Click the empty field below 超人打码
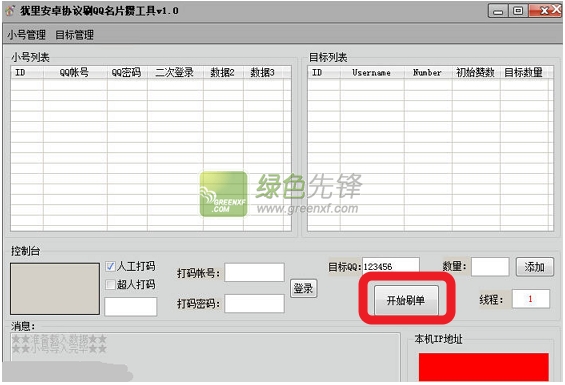 point(130,306)
